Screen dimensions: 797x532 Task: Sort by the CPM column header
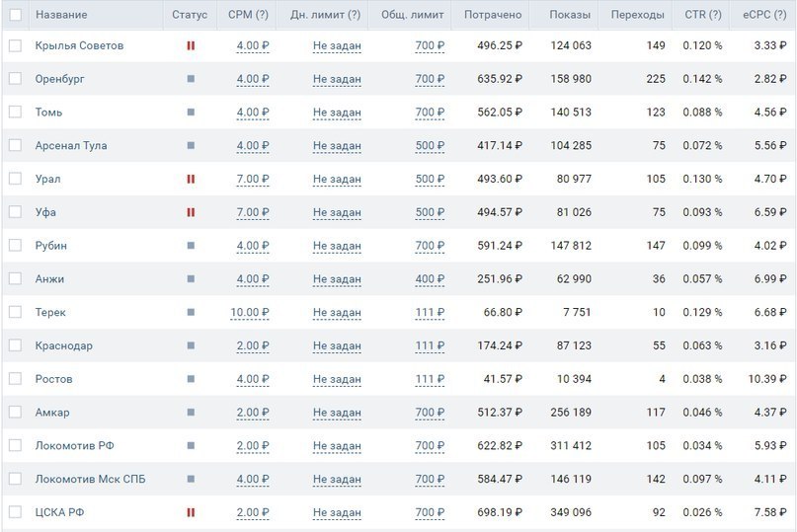click(248, 15)
